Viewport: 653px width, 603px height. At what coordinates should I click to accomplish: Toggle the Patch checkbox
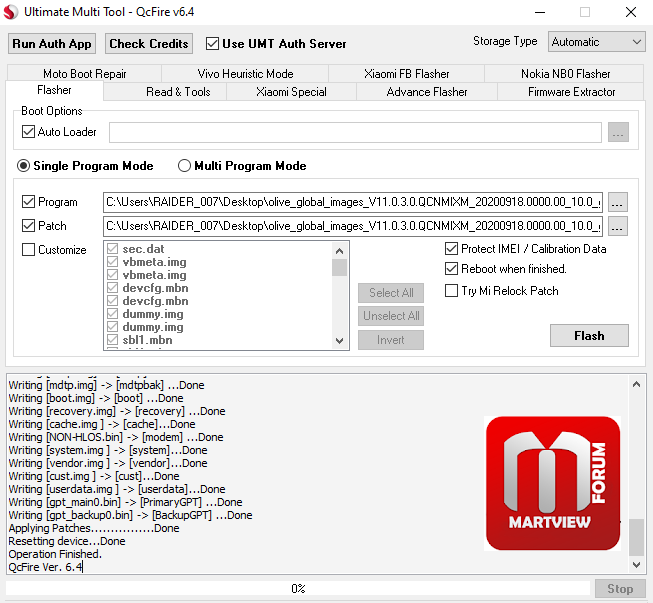[28, 226]
